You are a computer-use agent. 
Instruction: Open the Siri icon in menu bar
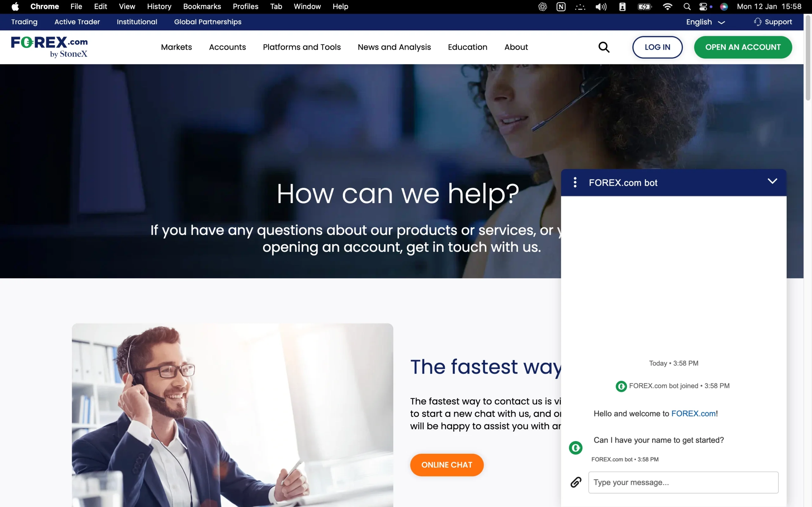724,7
